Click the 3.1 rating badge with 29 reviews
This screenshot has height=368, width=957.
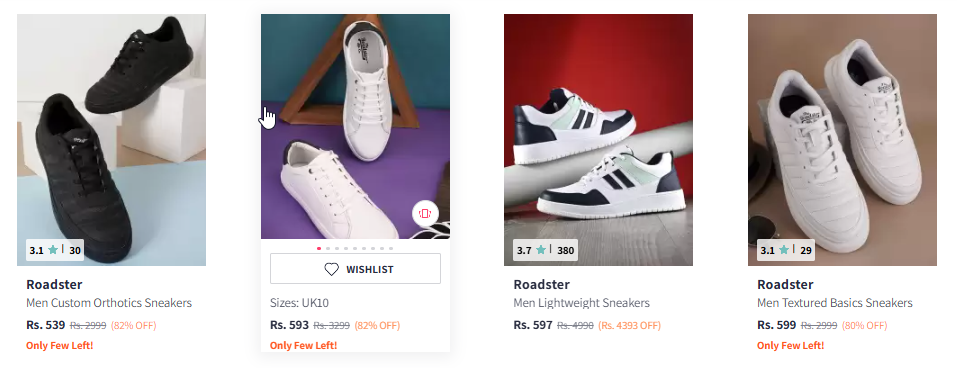(785, 250)
